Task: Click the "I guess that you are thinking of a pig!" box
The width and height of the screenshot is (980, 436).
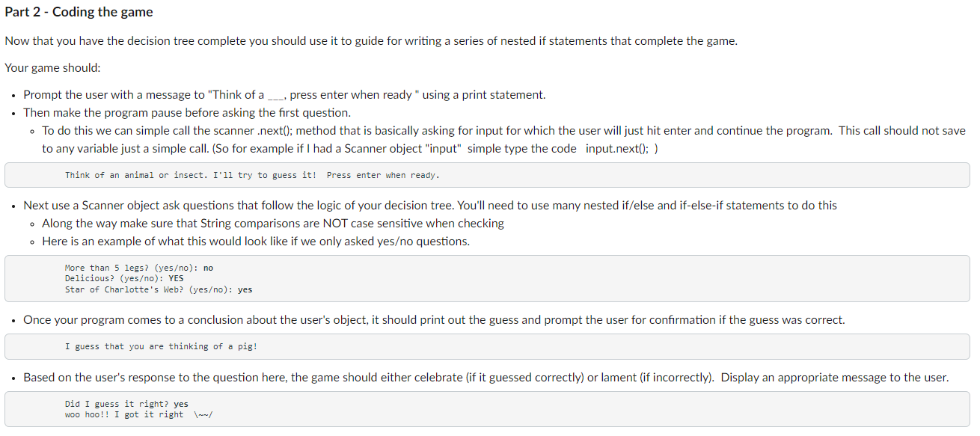Action: (x=487, y=346)
